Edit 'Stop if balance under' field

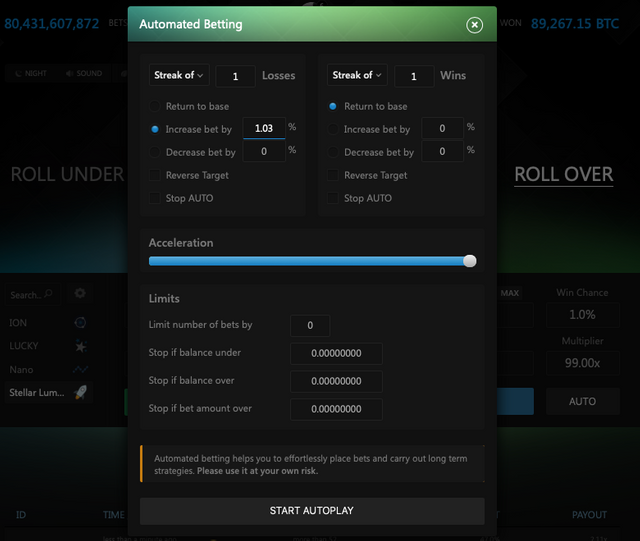tap(336, 353)
